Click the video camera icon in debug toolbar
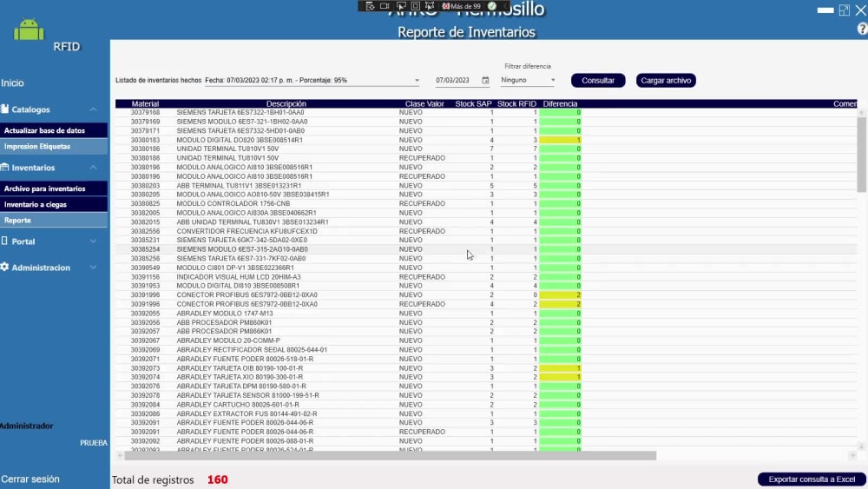Screen dimensions: 868x489 385,6
